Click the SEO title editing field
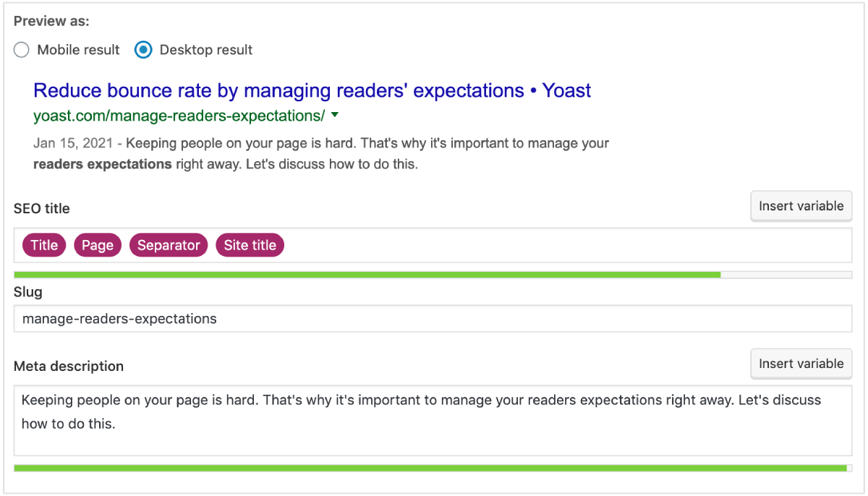The image size is (868, 496). 506,245
